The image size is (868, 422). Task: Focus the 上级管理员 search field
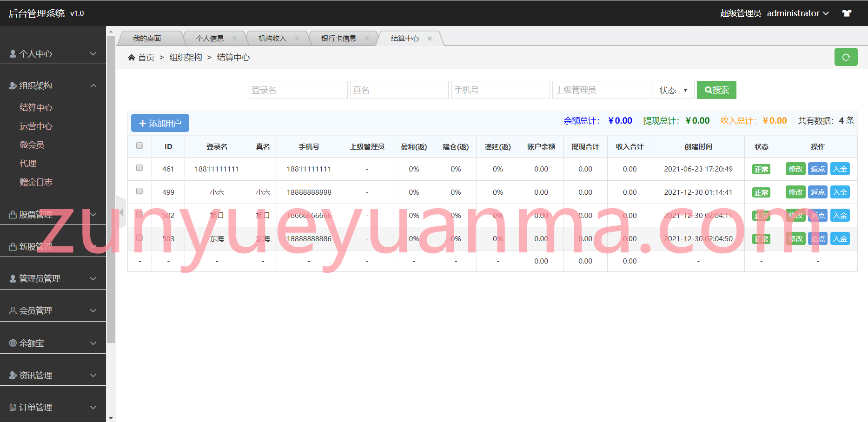tap(602, 90)
